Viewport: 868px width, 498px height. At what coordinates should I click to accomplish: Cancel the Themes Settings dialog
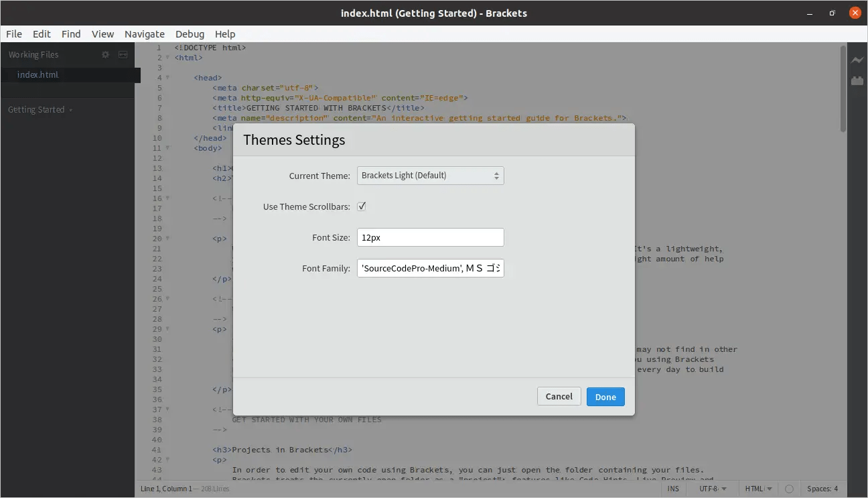pyautogui.click(x=559, y=396)
